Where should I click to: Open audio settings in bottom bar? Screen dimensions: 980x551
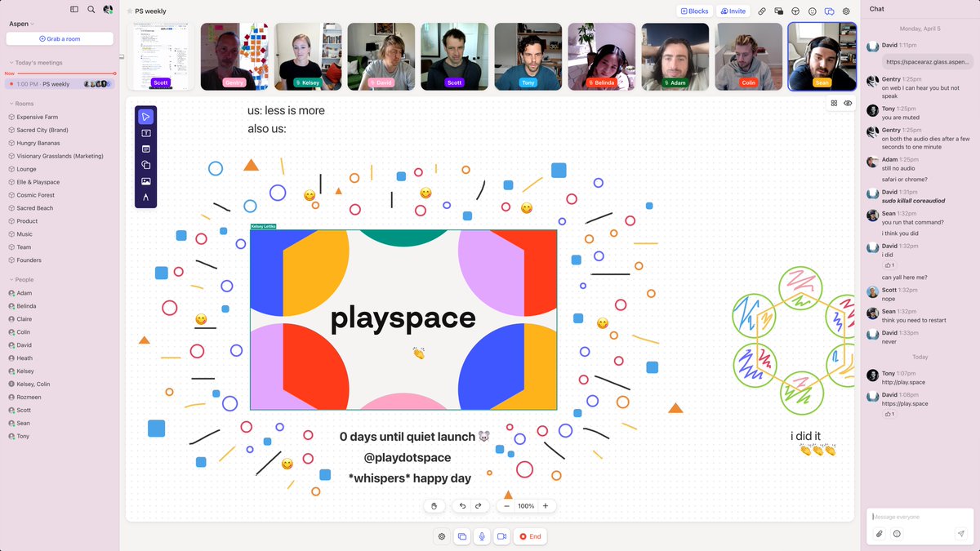tap(441, 536)
